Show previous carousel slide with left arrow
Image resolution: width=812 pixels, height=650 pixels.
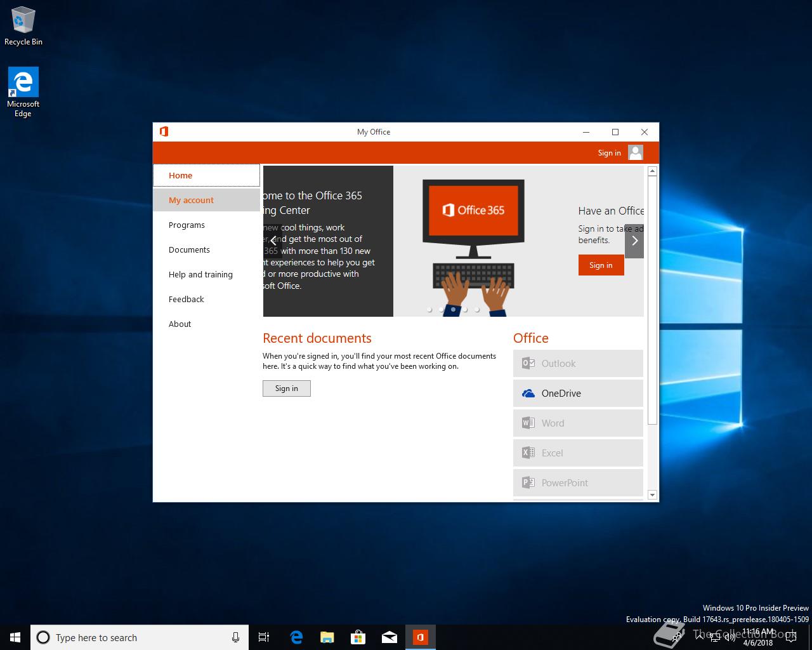273,241
